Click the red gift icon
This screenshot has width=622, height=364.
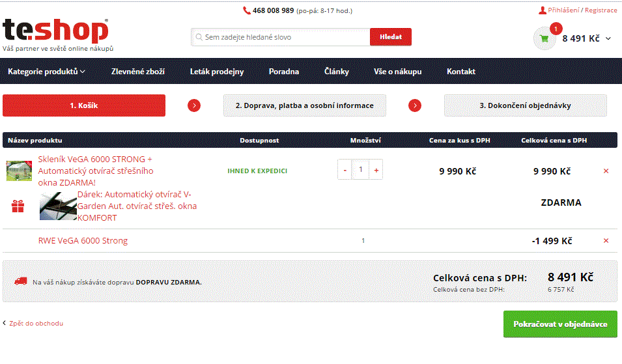coord(18,206)
